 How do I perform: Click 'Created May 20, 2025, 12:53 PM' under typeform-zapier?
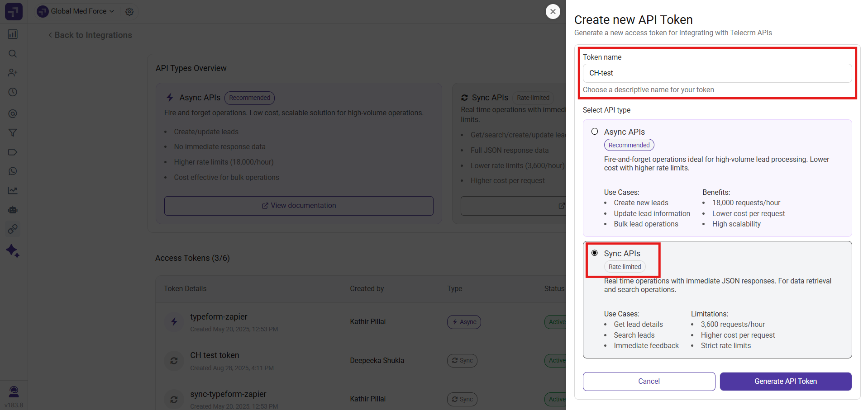coord(234,330)
